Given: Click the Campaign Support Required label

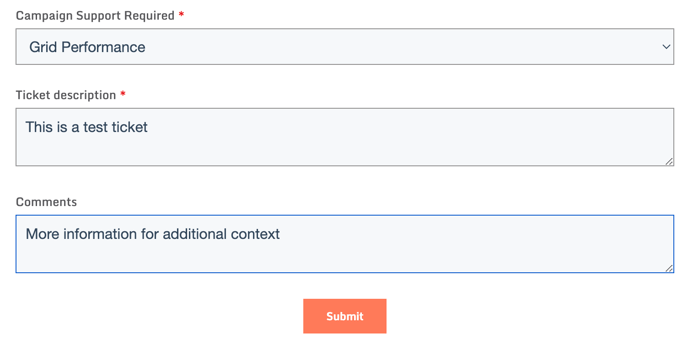Looking at the screenshot, I should pos(95,16).
